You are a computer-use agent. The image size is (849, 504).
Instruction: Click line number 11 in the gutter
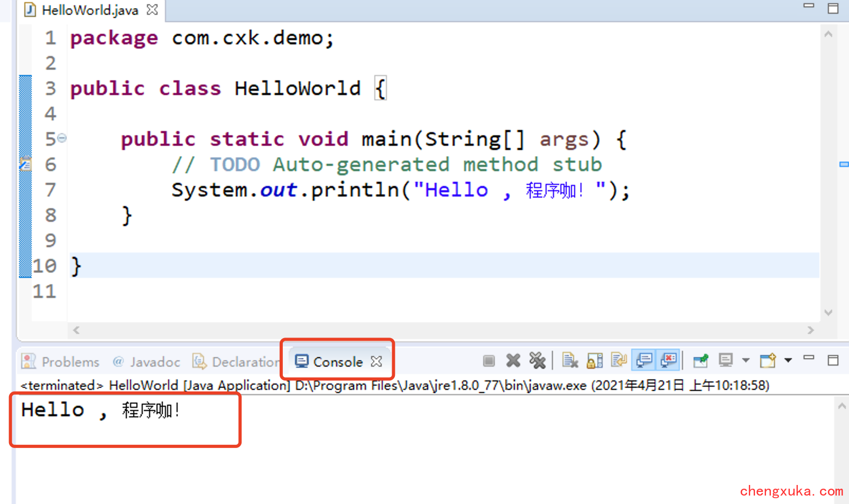(44, 292)
